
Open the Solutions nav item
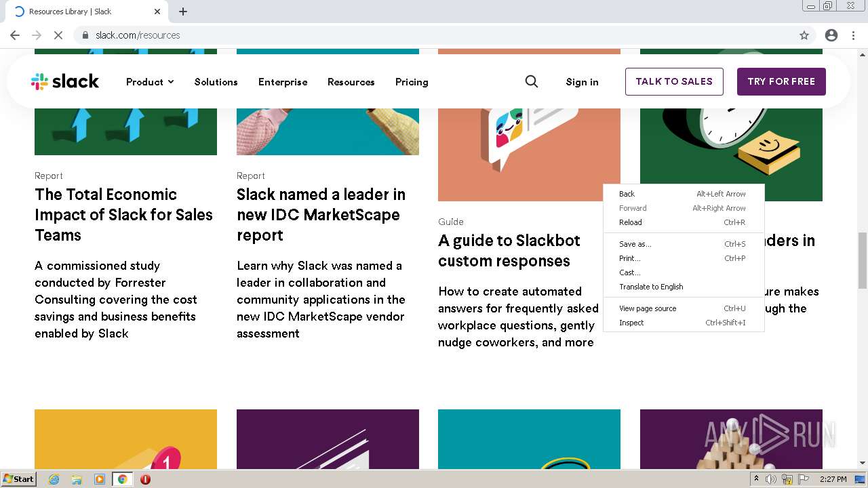pyautogui.click(x=216, y=82)
